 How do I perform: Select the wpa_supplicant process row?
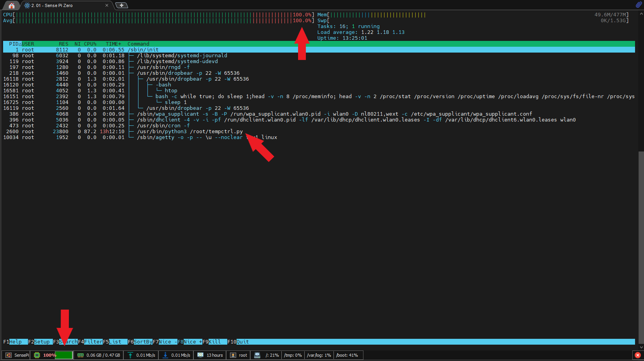[319, 114]
